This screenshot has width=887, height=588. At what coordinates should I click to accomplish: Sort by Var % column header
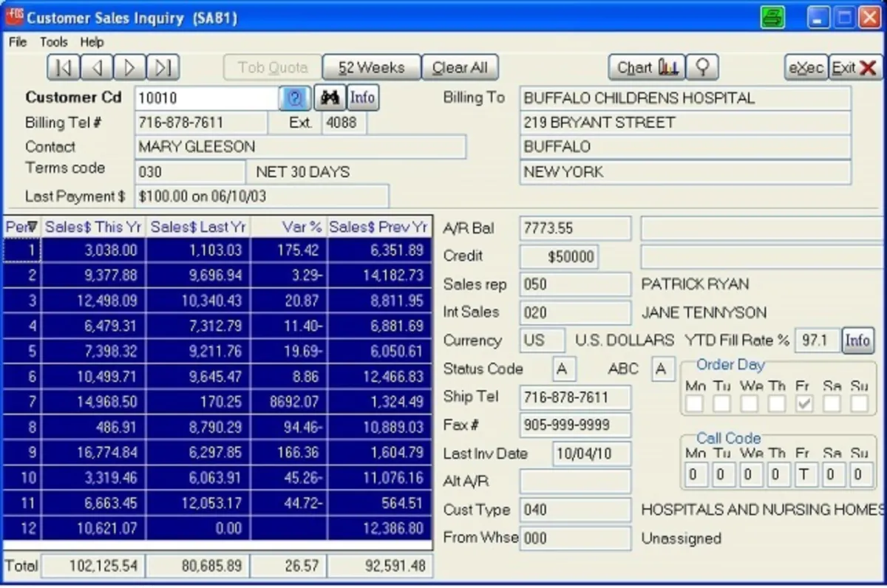point(289,227)
